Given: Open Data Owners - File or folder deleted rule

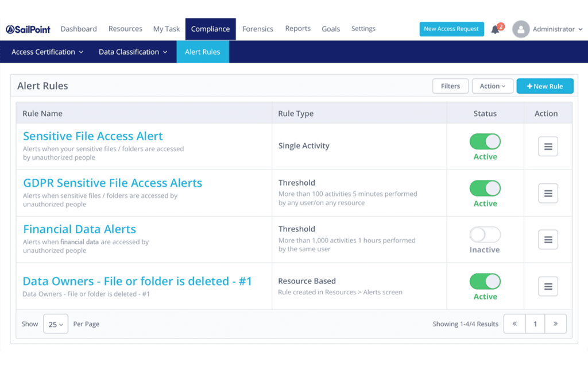Looking at the screenshot, I should [137, 281].
